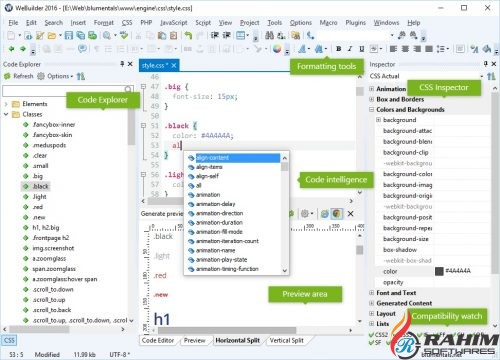Expand the Box and Borders group

coord(371,99)
